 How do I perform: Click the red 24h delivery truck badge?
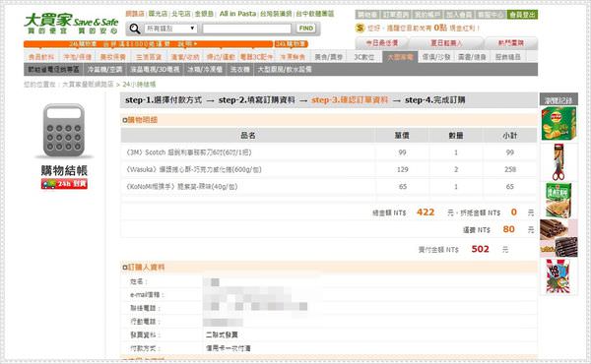click(x=64, y=184)
